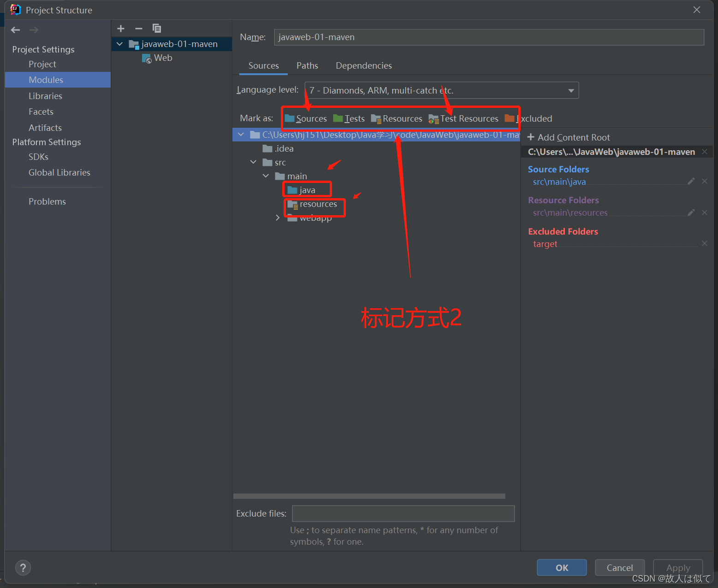This screenshot has width=718, height=588.
Task: Click src\main\java under Source Folders
Action: pos(559,182)
